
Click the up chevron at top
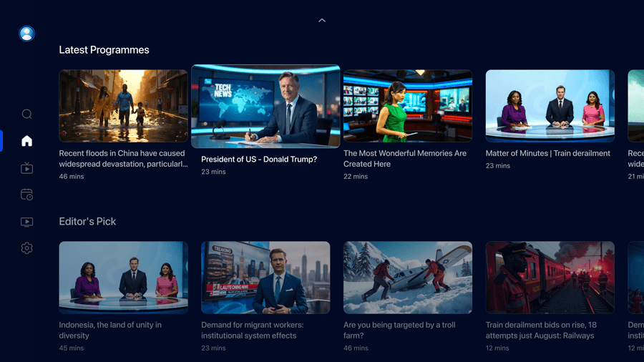(x=322, y=20)
